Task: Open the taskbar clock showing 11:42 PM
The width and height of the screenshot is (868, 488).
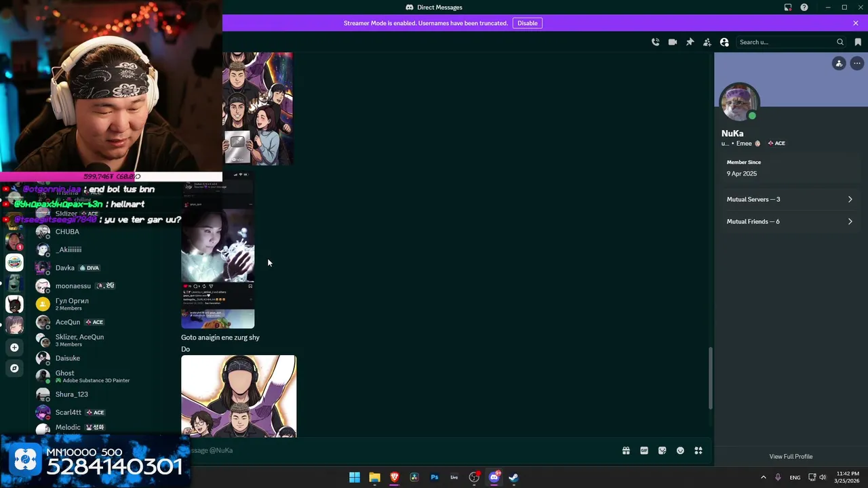Action: (848, 477)
